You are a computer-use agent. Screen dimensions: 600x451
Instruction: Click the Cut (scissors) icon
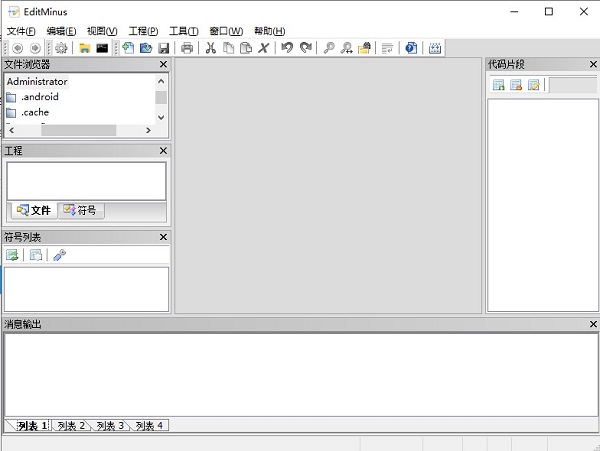[x=211, y=48]
